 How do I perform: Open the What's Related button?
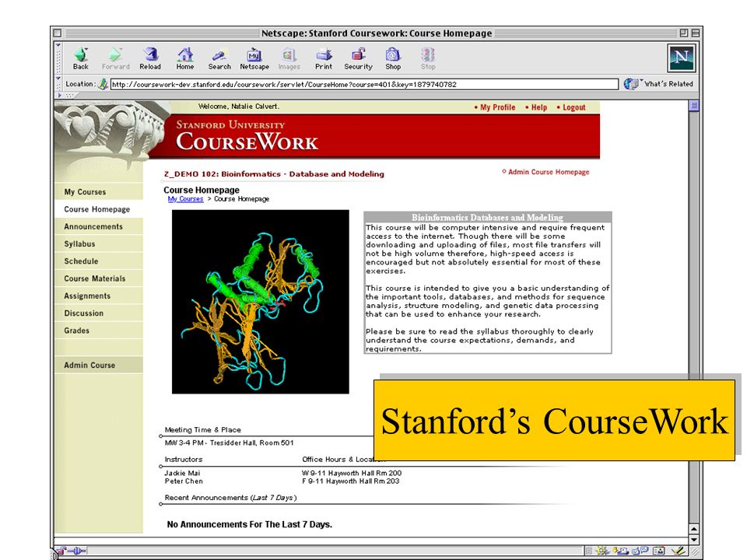[x=659, y=84]
